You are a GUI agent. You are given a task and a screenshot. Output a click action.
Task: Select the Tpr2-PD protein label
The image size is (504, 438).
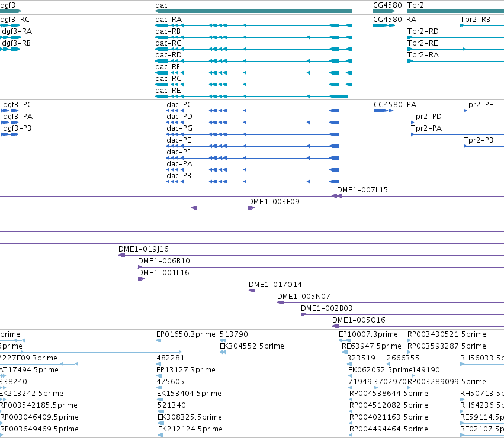click(426, 117)
